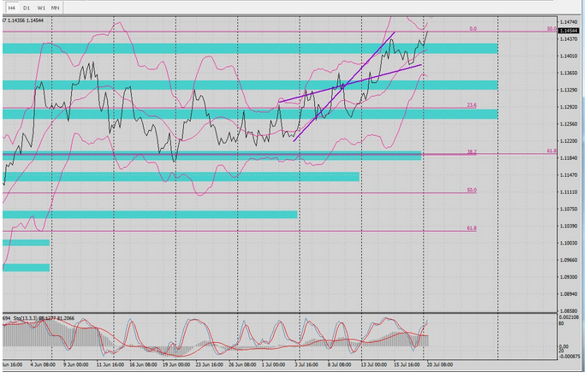The image size is (588, 378).
Task: Change to W1 weekly timeframe
Action: coord(40,7)
